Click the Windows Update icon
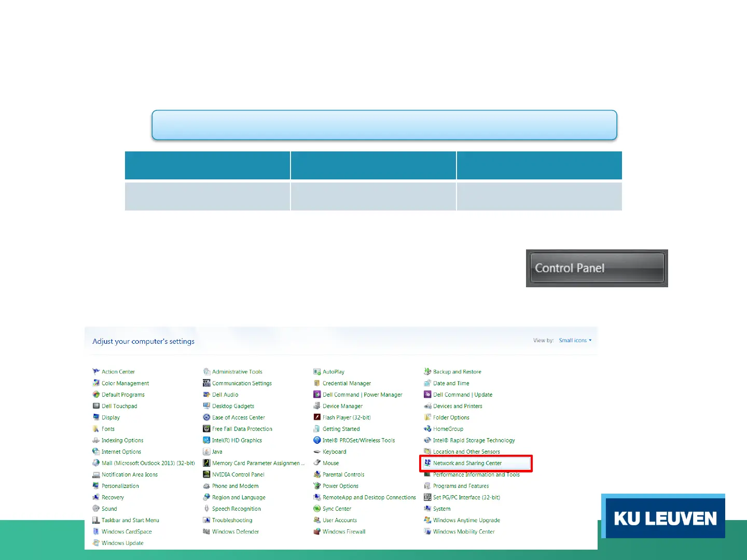 (x=96, y=542)
